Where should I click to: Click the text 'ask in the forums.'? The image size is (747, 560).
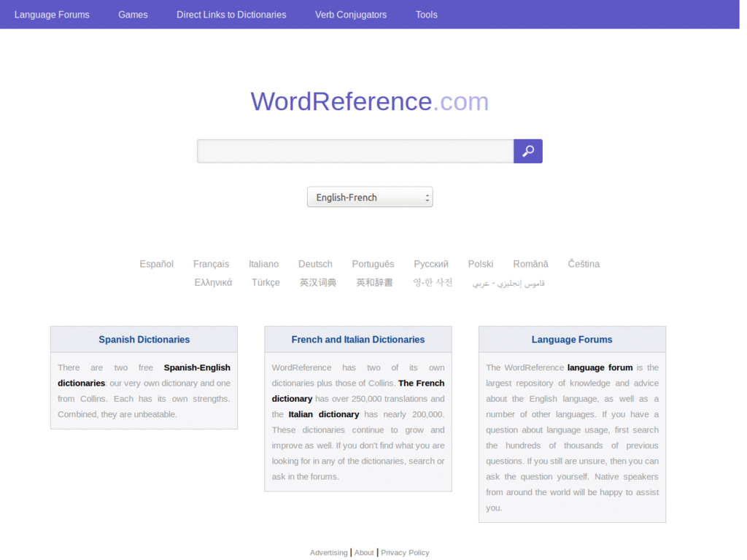pos(306,477)
